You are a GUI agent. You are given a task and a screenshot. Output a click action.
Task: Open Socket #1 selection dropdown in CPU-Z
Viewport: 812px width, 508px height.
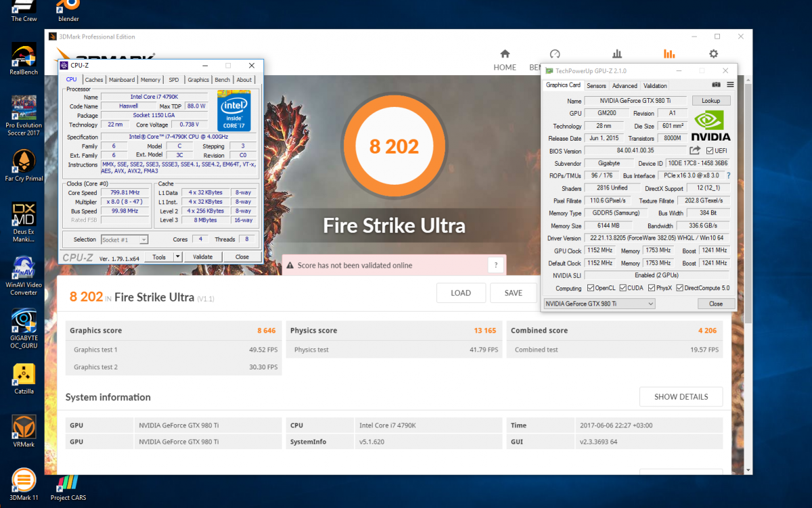point(125,239)
